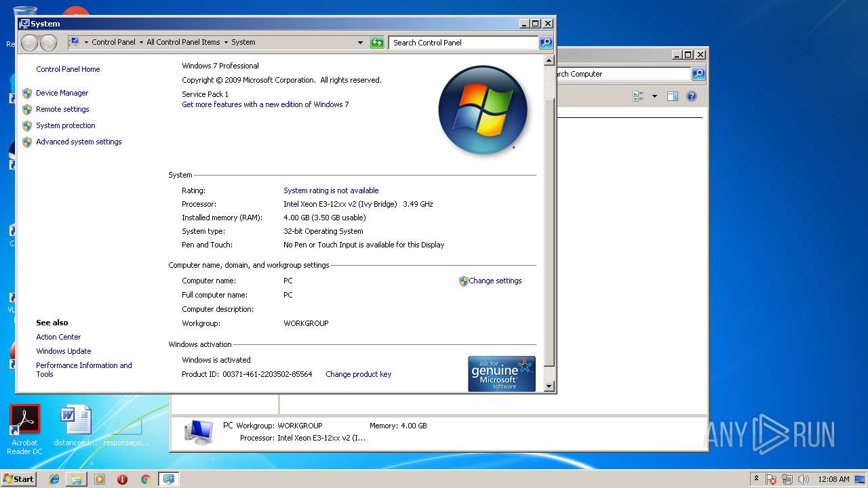Click the System breadcrumb segment
868x488 pixels.
[x=243, y=42]
